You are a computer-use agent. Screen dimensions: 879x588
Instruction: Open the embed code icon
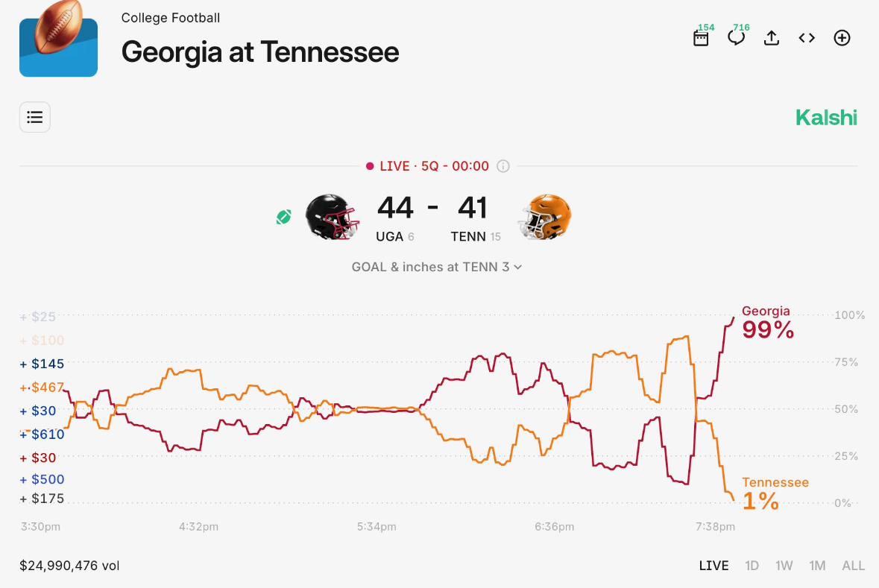[x=807, y=38]
